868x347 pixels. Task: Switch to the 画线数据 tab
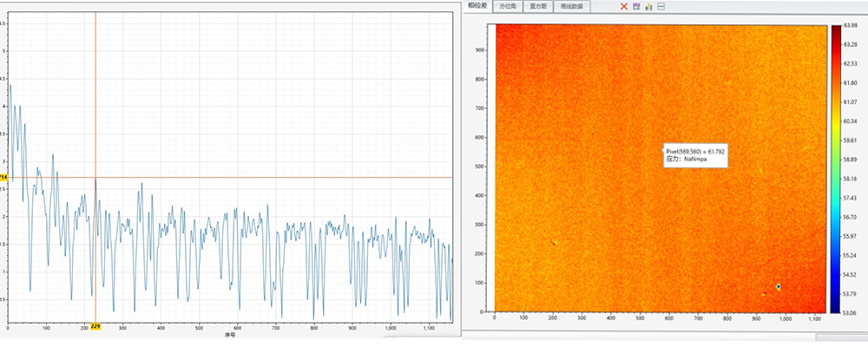[x=572, y=7]
